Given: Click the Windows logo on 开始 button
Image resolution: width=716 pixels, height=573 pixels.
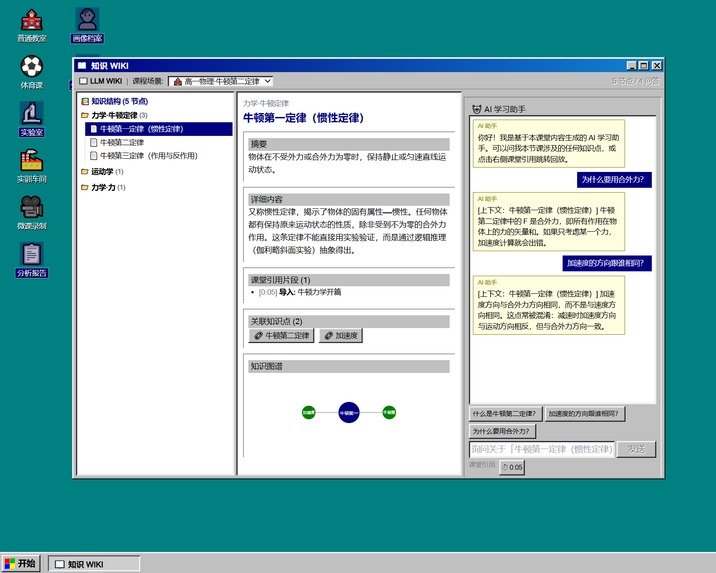Looking at the screenshot, I should click(x=10, y=564).
